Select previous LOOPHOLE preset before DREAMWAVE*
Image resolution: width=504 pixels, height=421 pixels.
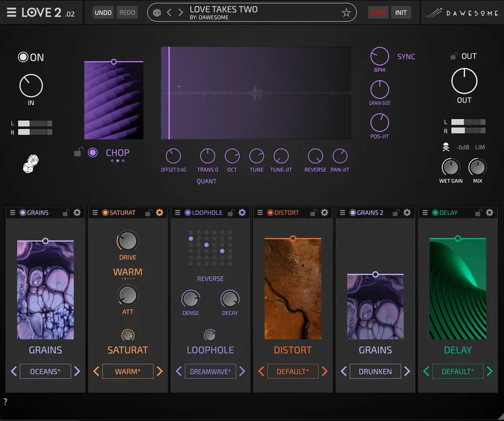(179, 371)
